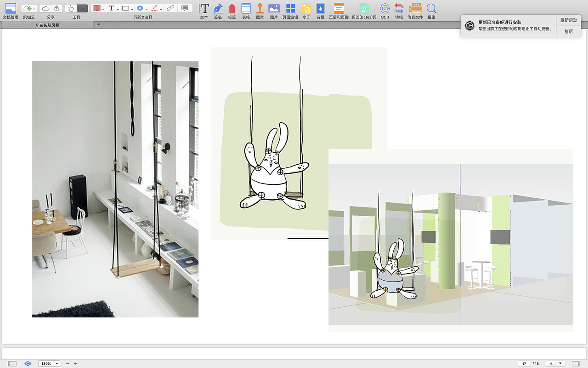
Task: Open 页面编辑 page editing
Action: pyautogui.click(x=290, y=11)
